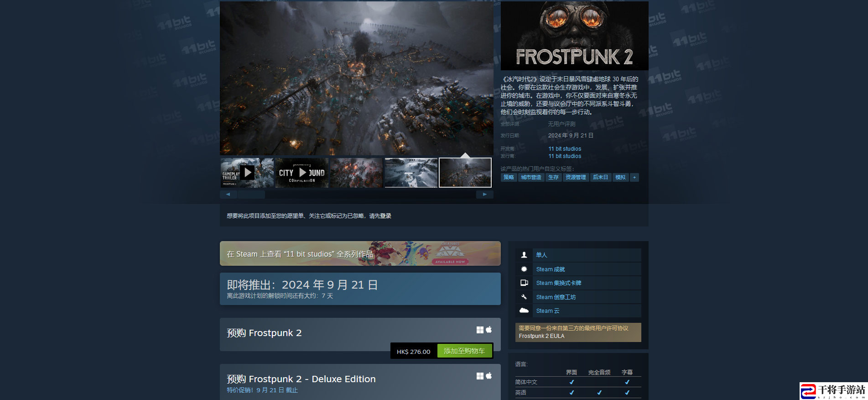Image resolution: width=868 pixels, height=400 pixels.
Task: Click the 简体中文 language row
Action: coord(578,382)
